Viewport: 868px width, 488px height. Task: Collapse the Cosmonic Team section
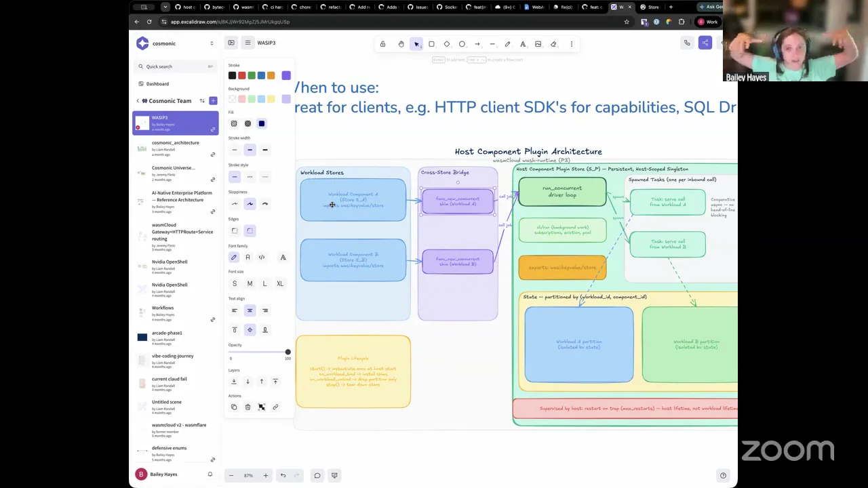[138, 101]
